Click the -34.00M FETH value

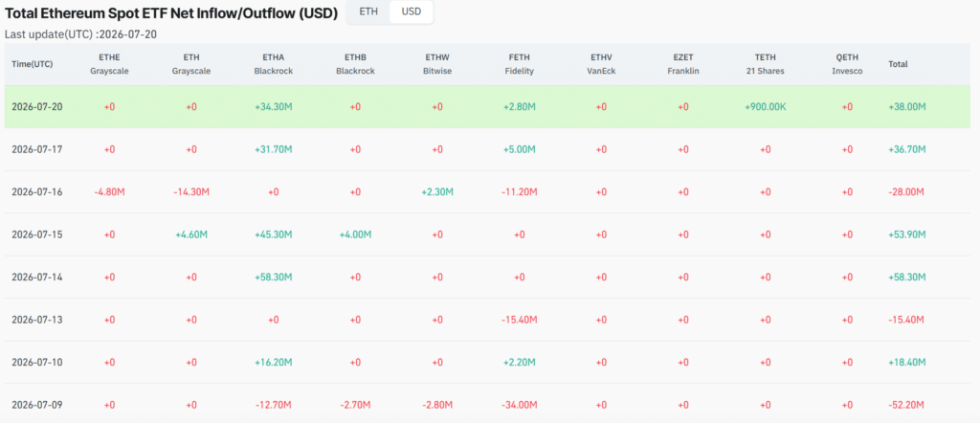pos(519,405)
